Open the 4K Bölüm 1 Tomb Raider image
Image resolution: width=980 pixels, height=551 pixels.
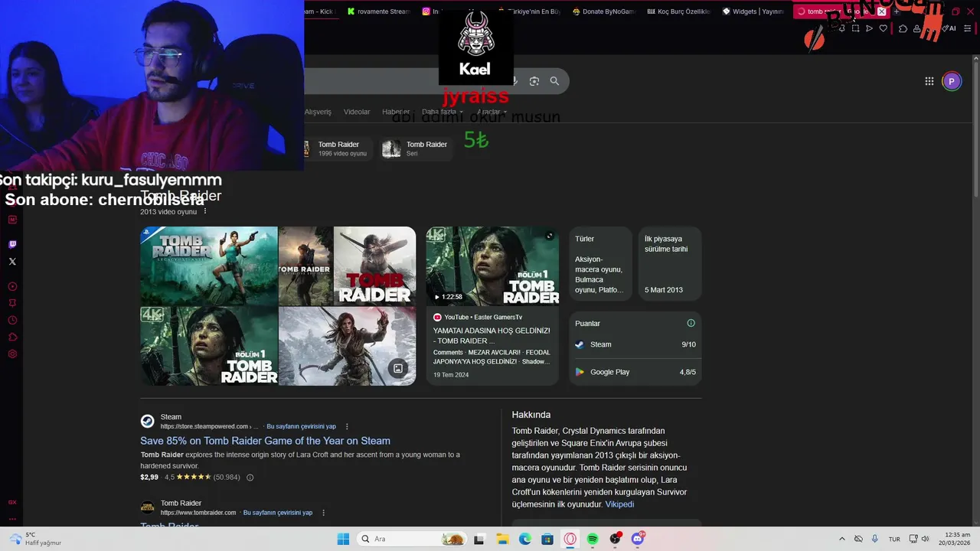209,346
